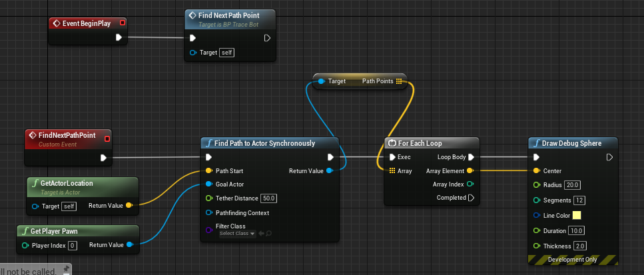Click the Tether Distance float pin
This screenshot has height=275, width=644.
(208, 198)
